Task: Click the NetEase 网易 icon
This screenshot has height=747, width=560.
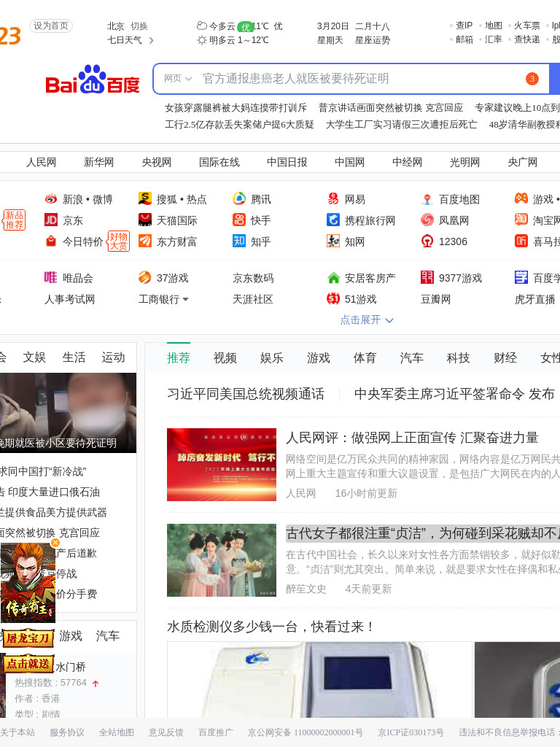Action: pyautogui.click(x=332, y=198)
